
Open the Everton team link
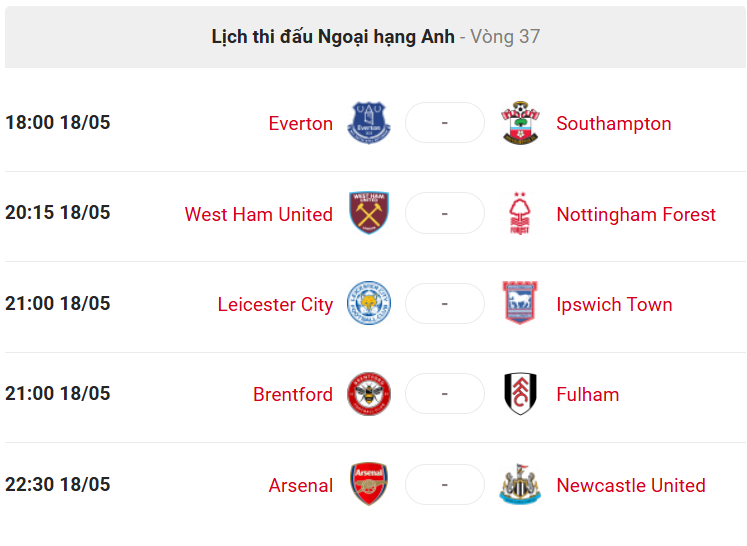point(301,123)
